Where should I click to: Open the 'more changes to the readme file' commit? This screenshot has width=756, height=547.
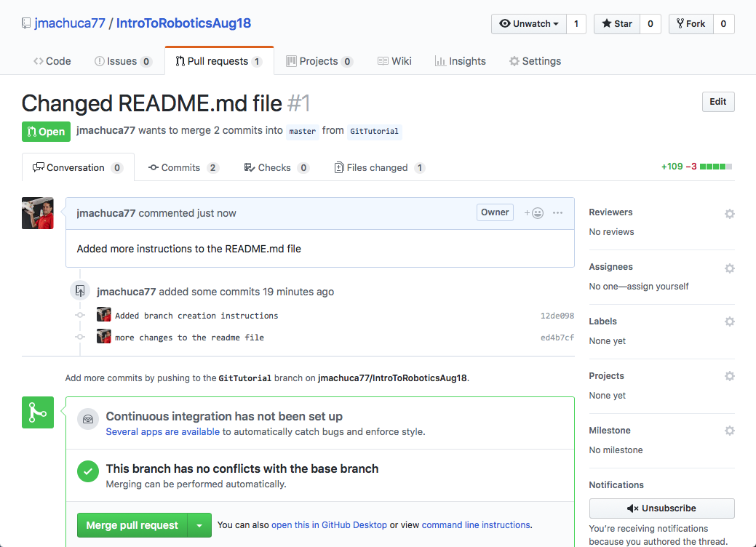pyautogui.click(x=189, y=338)
